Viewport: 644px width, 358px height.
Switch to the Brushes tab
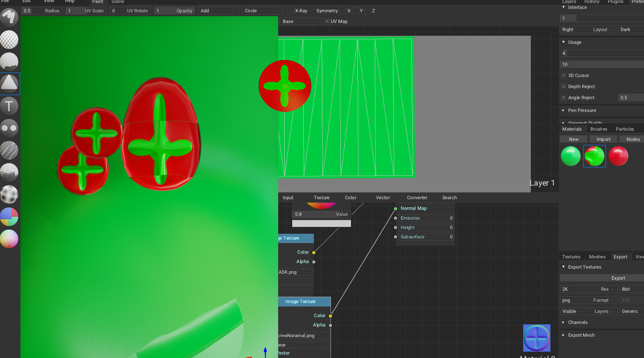tap(598, 129)
